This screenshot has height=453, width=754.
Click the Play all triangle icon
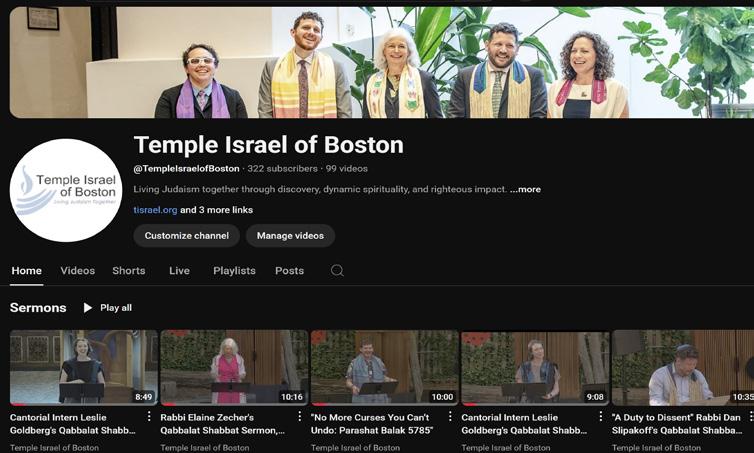(x=88, y=308)
